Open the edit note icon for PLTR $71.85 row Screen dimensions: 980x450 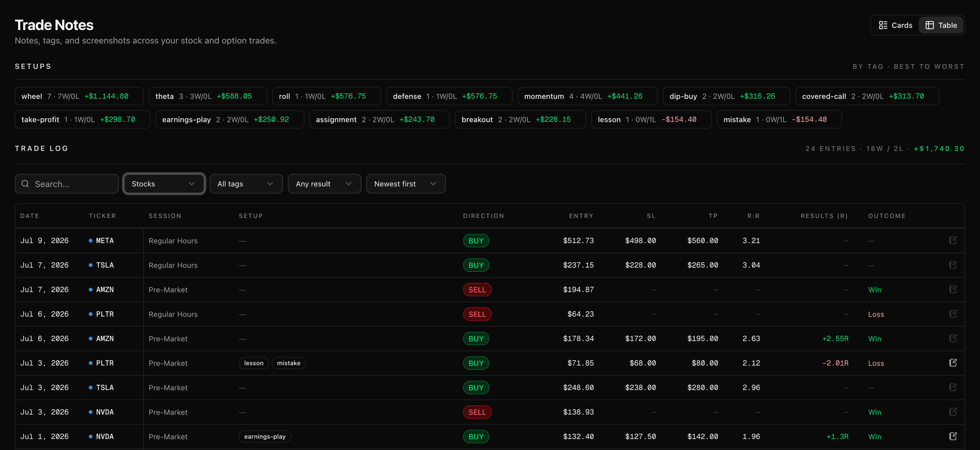click(953, 363)
